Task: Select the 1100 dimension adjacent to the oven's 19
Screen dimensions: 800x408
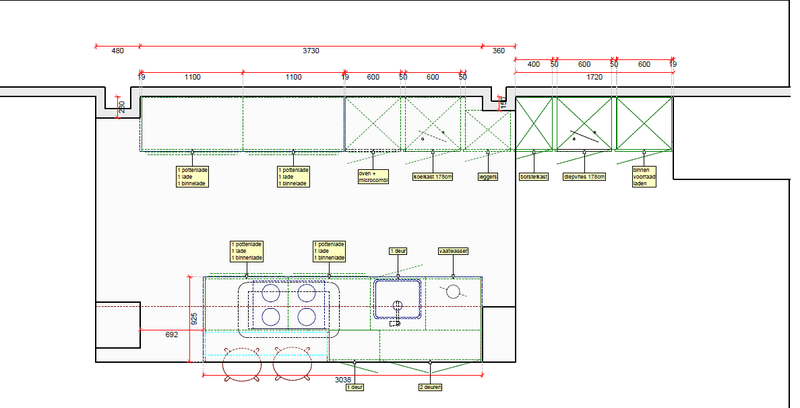Action: (293, 77)
